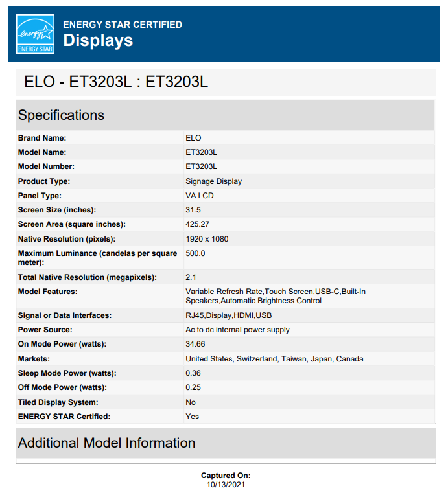Click the 'Captured On:' label
Screen dimensions: 448x493
coord(226,476)
